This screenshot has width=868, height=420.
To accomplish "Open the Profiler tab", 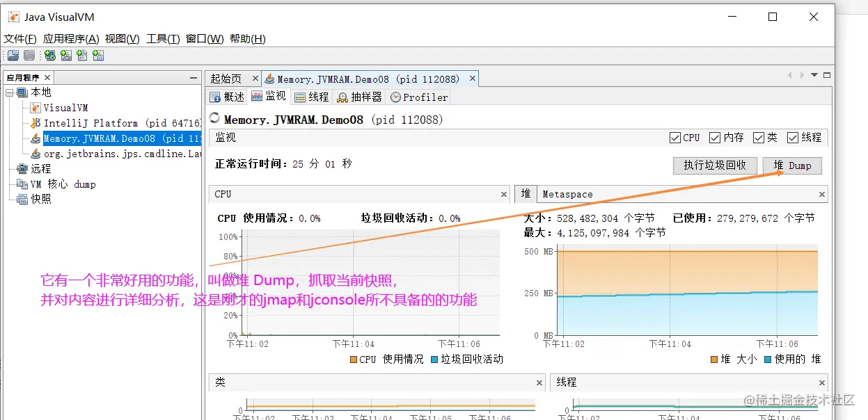I will click(x=419, y=97).
